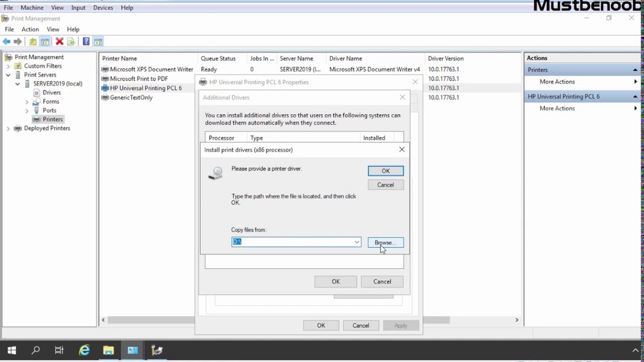644x362 pixels.
Task: Click the icon beside Microsoft XPS Document Writer
Action: click(x=105, y=69)
